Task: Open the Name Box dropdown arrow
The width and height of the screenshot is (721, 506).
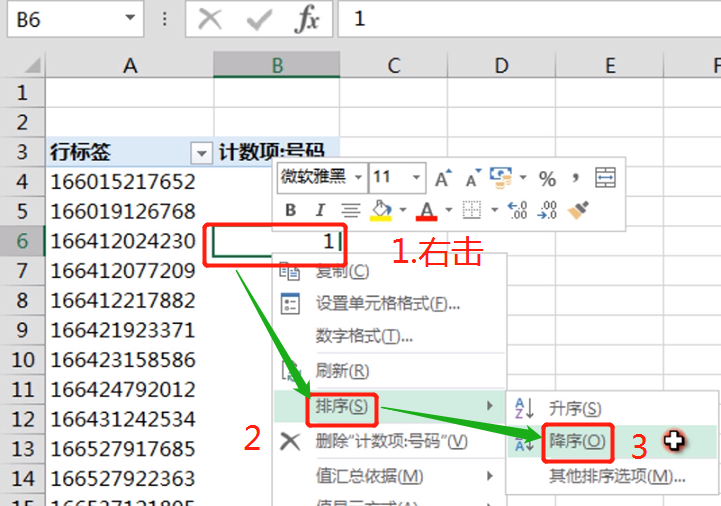Action: (130, 18)
